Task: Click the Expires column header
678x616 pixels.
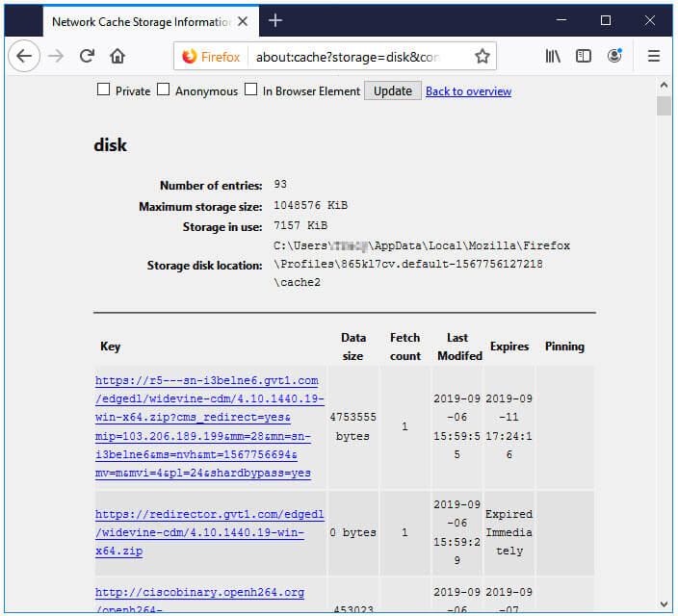Action: 509,346
